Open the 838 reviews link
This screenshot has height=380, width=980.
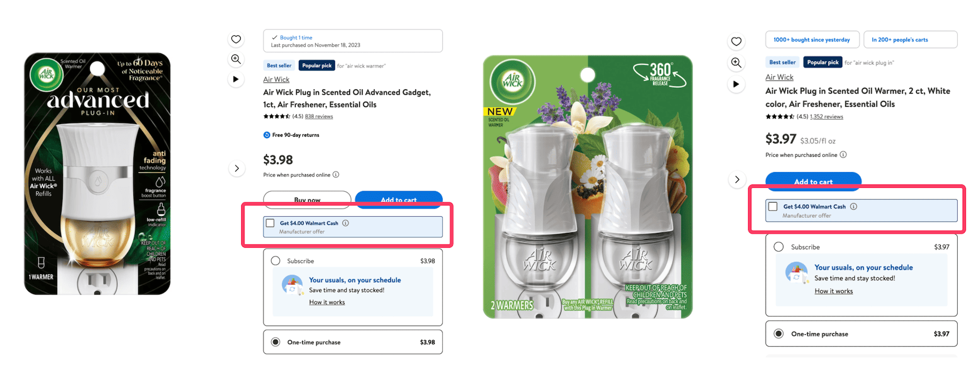(318, 116)
